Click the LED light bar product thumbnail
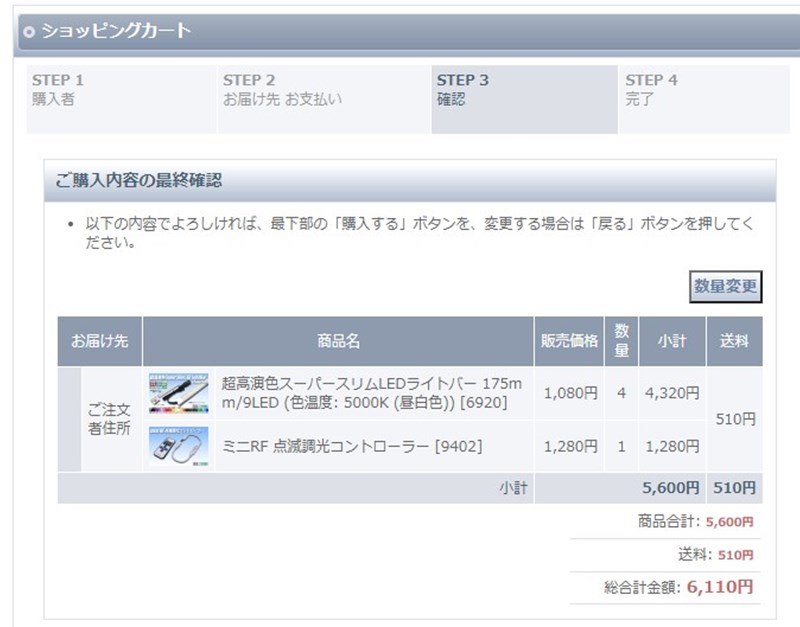 point(180,393)
